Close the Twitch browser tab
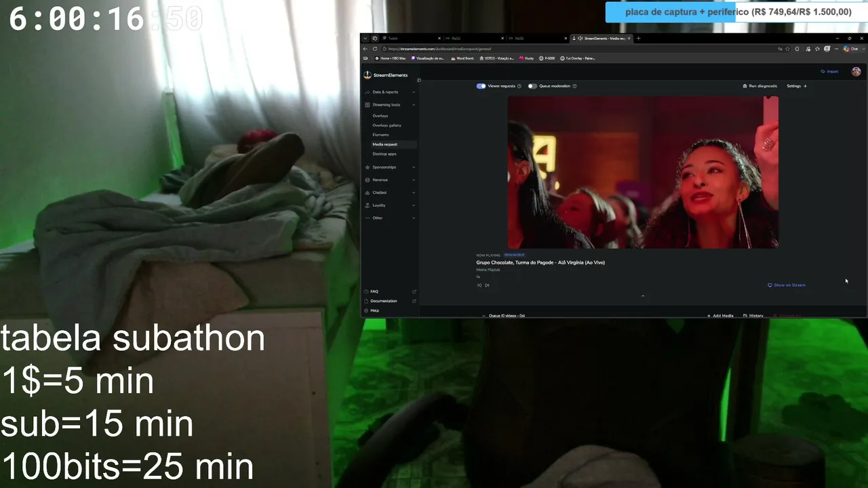The width and height of the screenshot is (868, 488). 438,39
